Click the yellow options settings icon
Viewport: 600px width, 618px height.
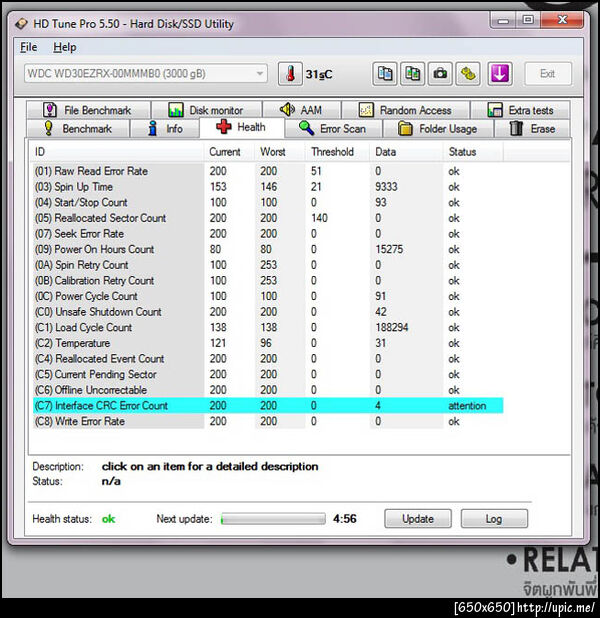click(468, 74)
